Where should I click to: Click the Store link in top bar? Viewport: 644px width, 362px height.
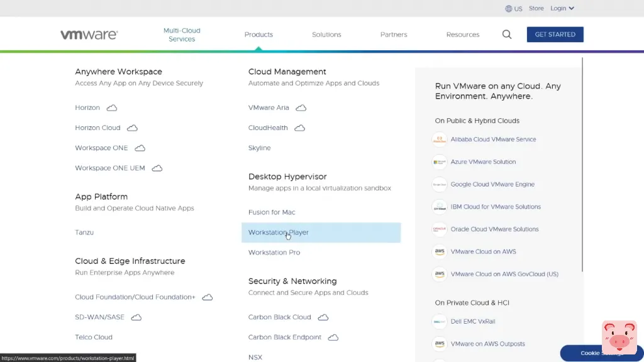pos(536,9)
